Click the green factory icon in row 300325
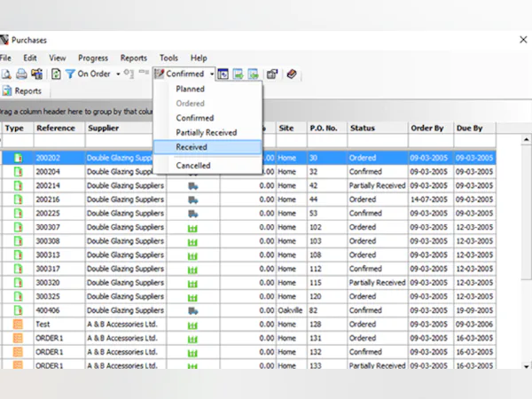Viewport: 532px width, 399px height. click(x=192, y=297)
